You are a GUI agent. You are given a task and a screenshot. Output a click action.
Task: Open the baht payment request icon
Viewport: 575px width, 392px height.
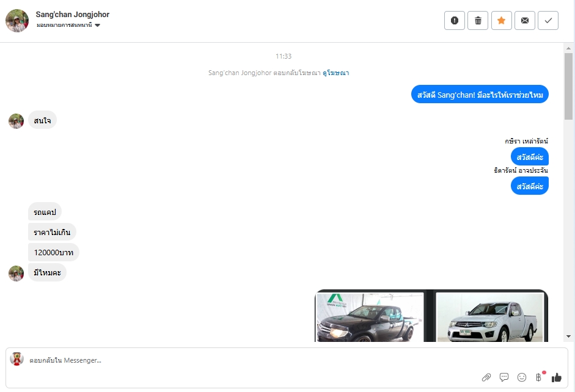point(539,377)
